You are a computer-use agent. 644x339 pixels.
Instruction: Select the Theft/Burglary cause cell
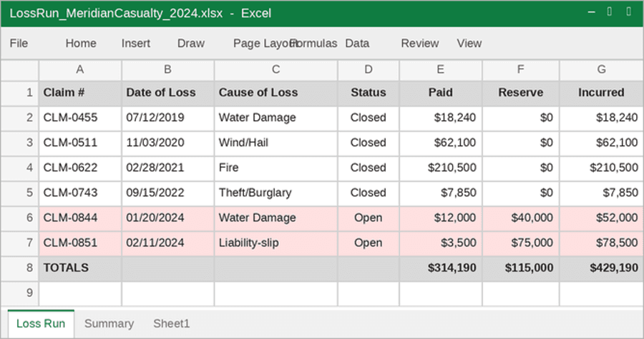point(275,193)
